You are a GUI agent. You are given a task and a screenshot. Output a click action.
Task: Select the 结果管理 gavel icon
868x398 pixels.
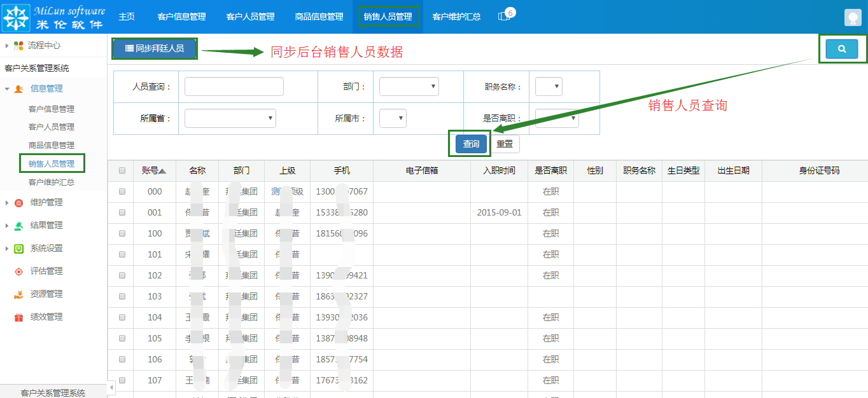pos(19,225)
